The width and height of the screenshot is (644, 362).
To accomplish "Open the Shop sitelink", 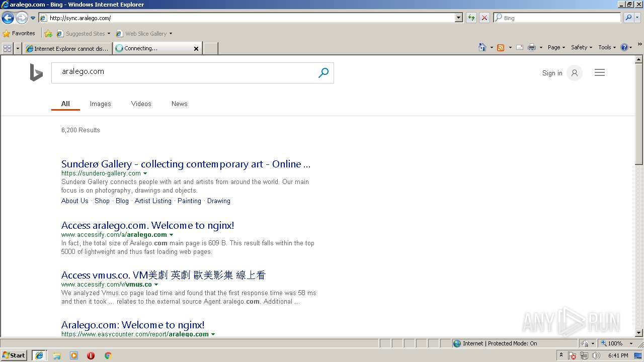I will click(x=102, y=201).
